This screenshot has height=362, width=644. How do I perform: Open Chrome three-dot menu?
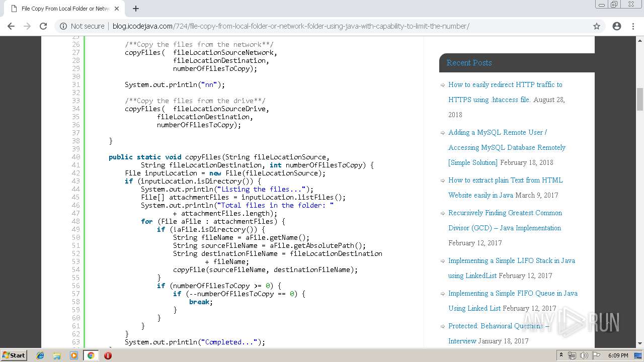click(x=633, y=26)
